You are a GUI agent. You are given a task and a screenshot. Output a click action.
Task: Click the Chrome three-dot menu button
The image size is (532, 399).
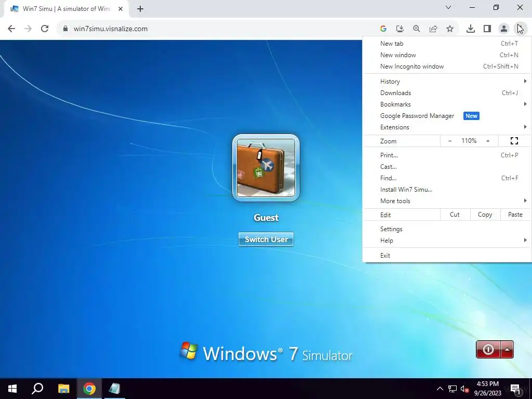tap(521, 29)
